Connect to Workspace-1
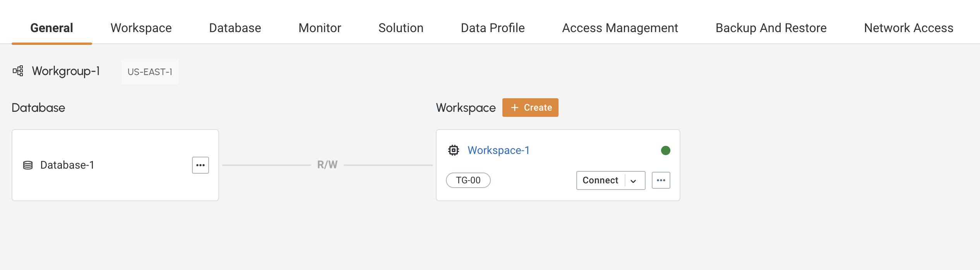Image resolution: width=980 pixels, height=270 pixels. tap(600, 180)
